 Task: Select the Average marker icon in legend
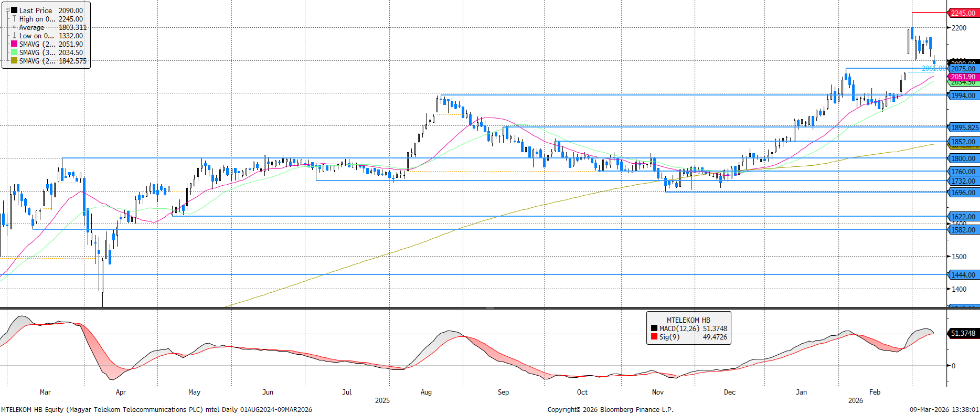tap(14, 27)
